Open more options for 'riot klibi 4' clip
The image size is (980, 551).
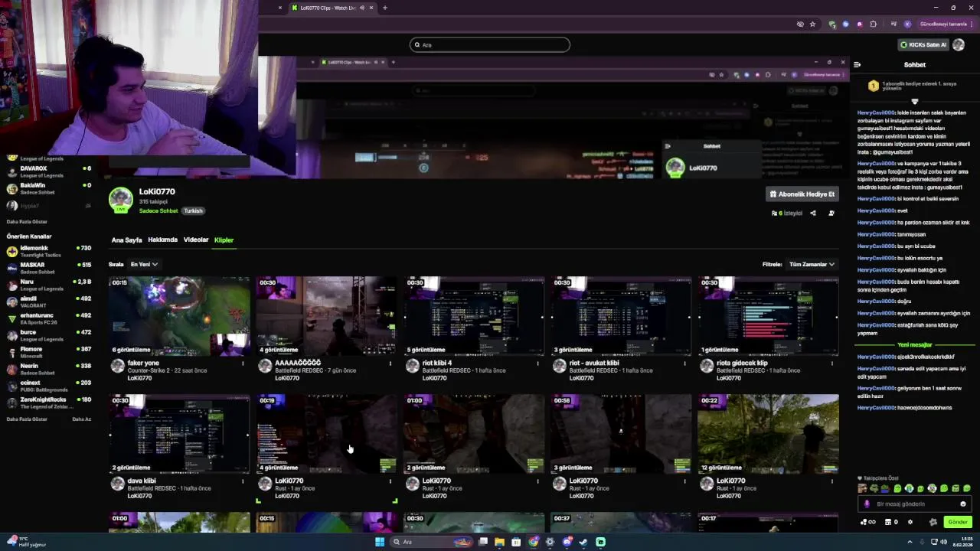pyautogui.click(x=537, y=364)
